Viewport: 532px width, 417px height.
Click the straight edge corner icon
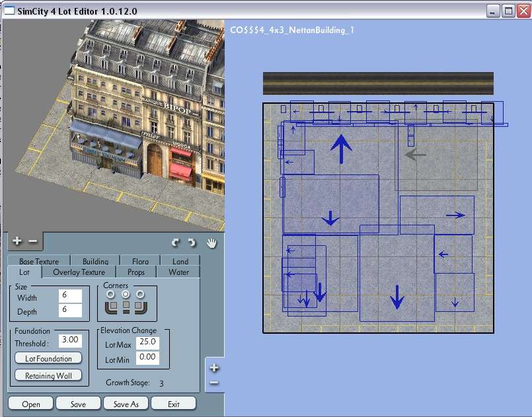pos(126,307)
